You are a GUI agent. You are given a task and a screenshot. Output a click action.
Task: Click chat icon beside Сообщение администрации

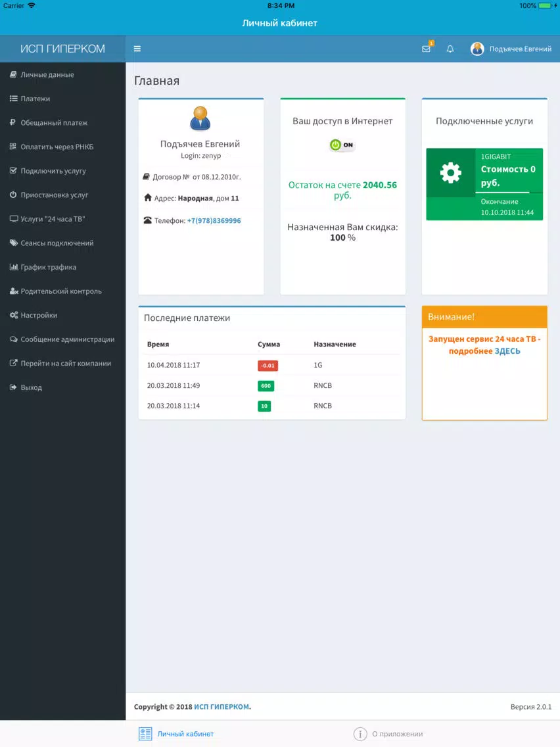coord(14,339)
